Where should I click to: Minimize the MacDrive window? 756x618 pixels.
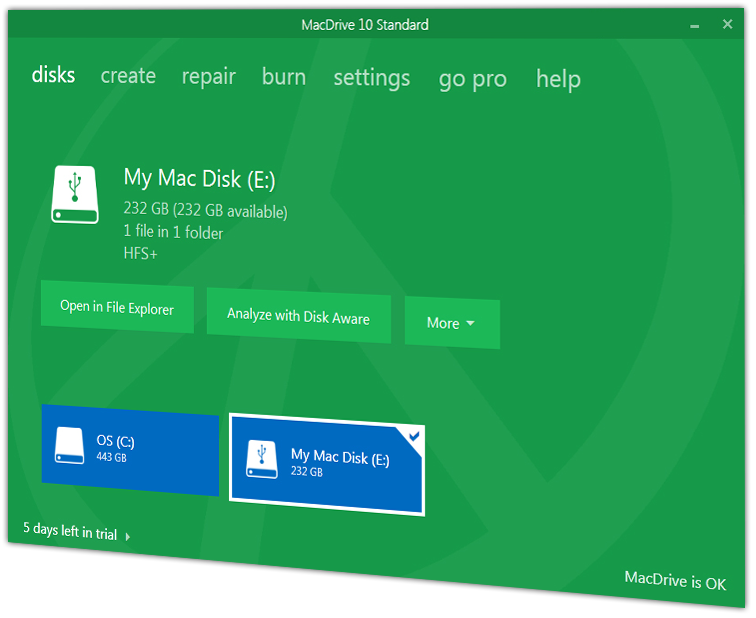694,26
